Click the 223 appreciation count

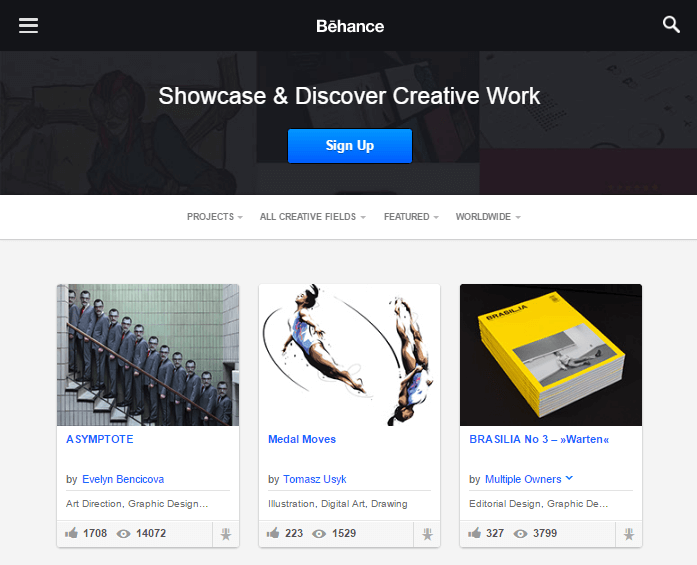click(294, 533)
